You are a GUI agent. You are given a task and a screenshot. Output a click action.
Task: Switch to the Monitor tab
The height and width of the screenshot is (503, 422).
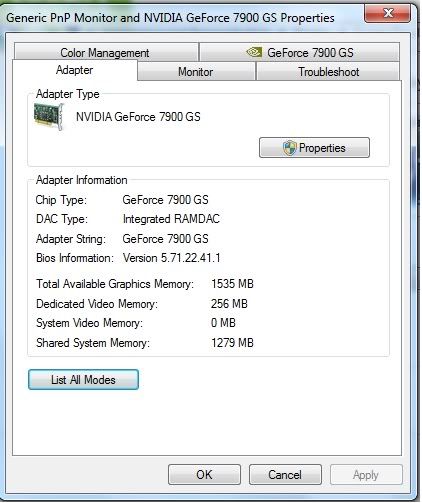pyautogui.click(x=196, y=72)
